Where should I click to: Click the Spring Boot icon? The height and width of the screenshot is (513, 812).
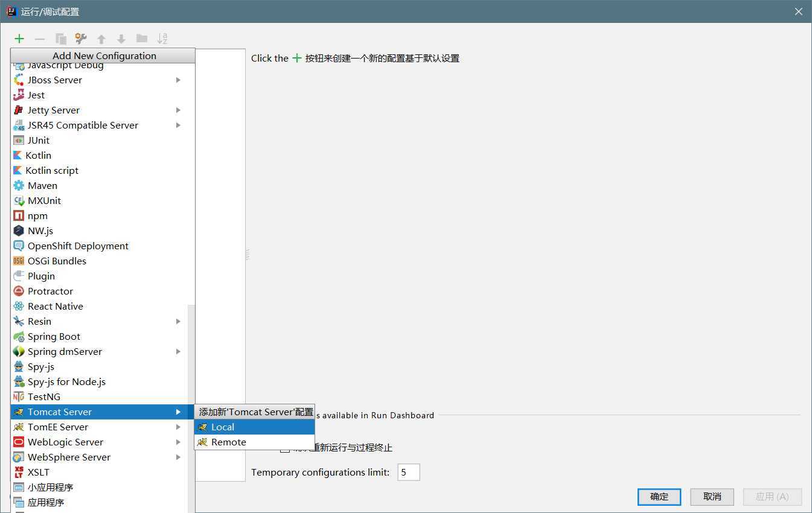click(x=19, y=336)
